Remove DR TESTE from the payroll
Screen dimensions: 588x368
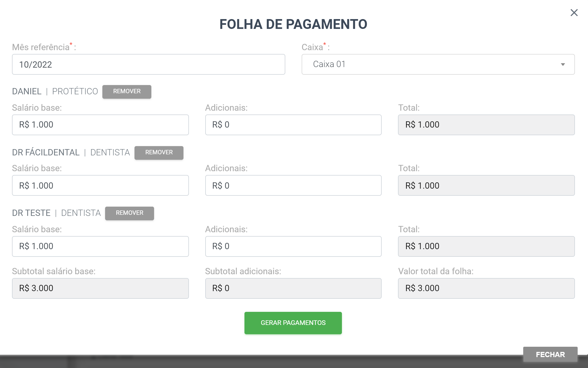pos(130,213)
